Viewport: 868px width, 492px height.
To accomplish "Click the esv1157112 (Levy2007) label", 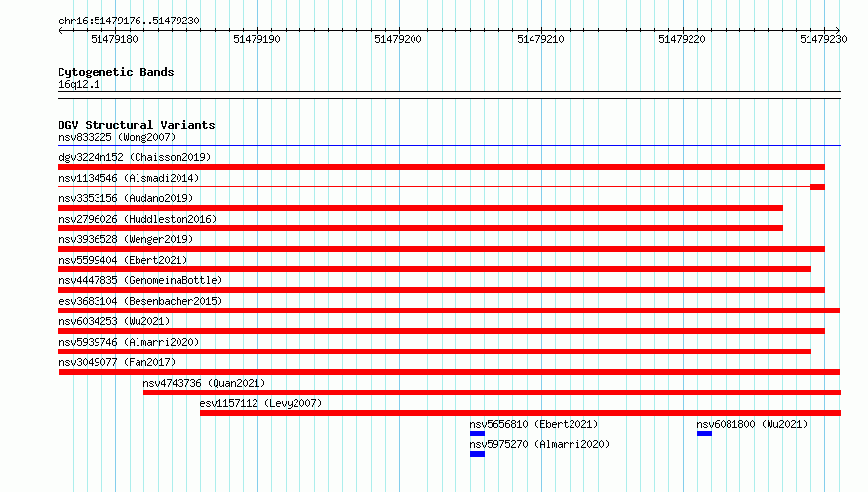I will coord(260,403).
